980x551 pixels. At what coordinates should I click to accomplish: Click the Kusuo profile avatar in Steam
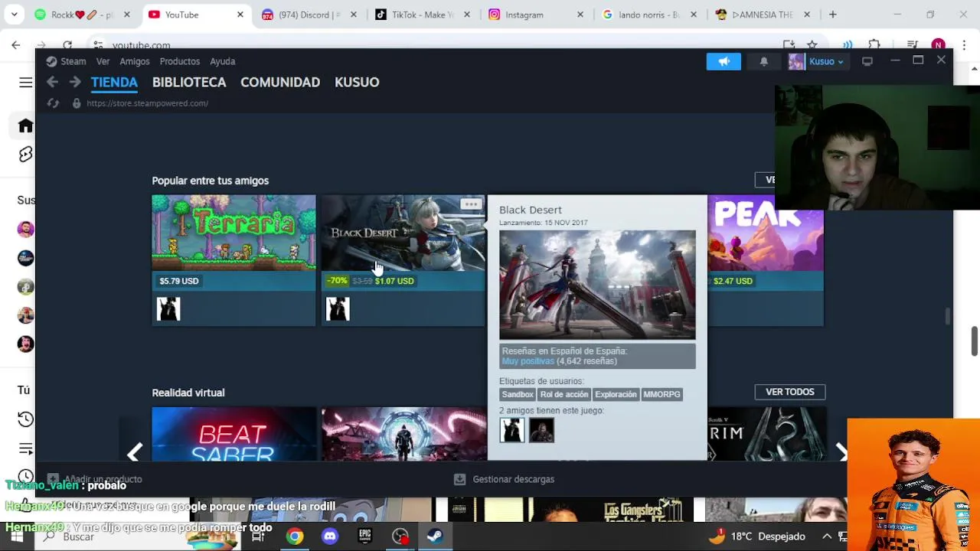797,61
